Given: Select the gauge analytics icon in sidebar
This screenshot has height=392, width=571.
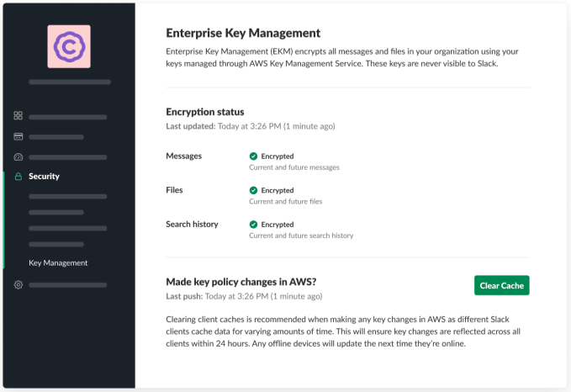Looking at the screenshot, I should pos(18,156).
